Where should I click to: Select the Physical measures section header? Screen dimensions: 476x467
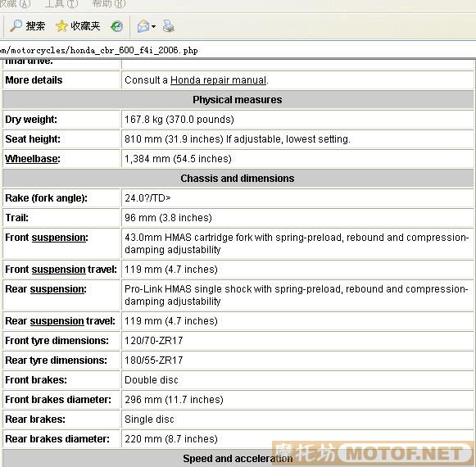click(238, 100)
